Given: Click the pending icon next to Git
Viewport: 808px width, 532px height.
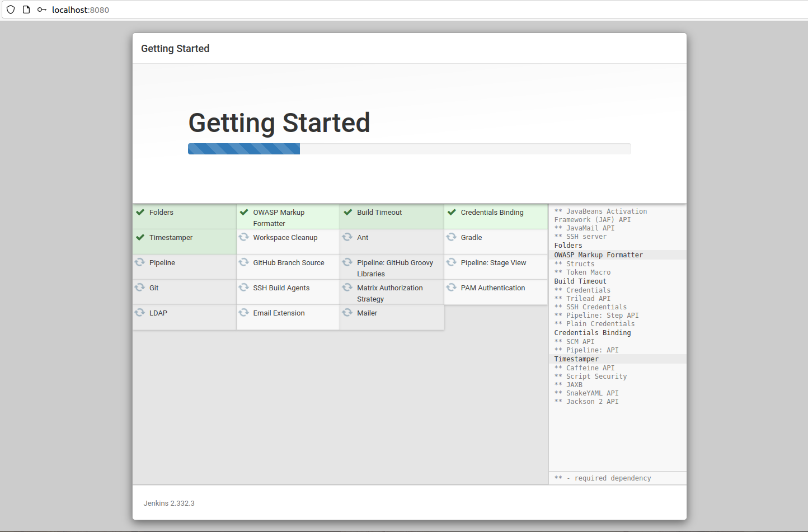Looking at the screenshot, I should coord(140,288).
